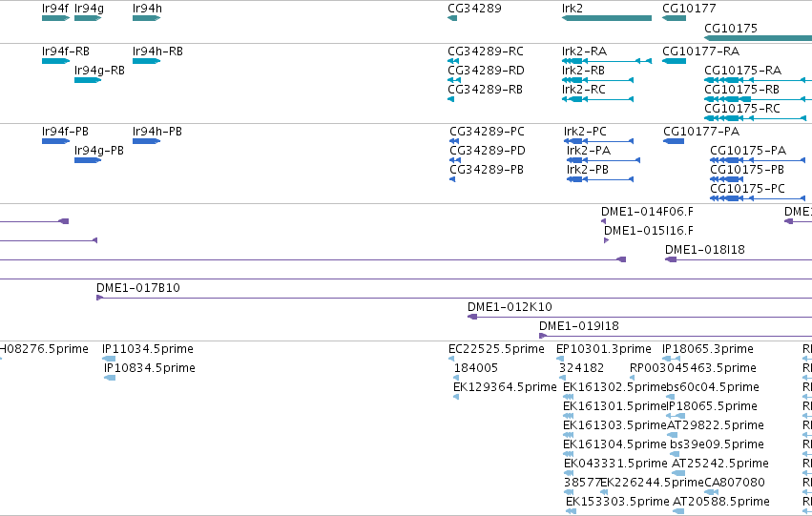The width and height of the screenshot is (812, 516).
Task: Click the CG10175 gene bar
Action: pyautogui.click(x=759, y=38)
